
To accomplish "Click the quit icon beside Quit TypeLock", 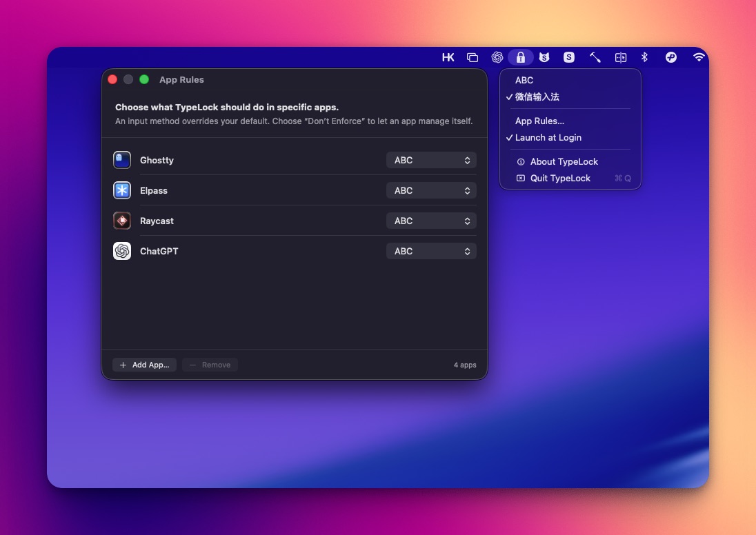I will [521, 179].
